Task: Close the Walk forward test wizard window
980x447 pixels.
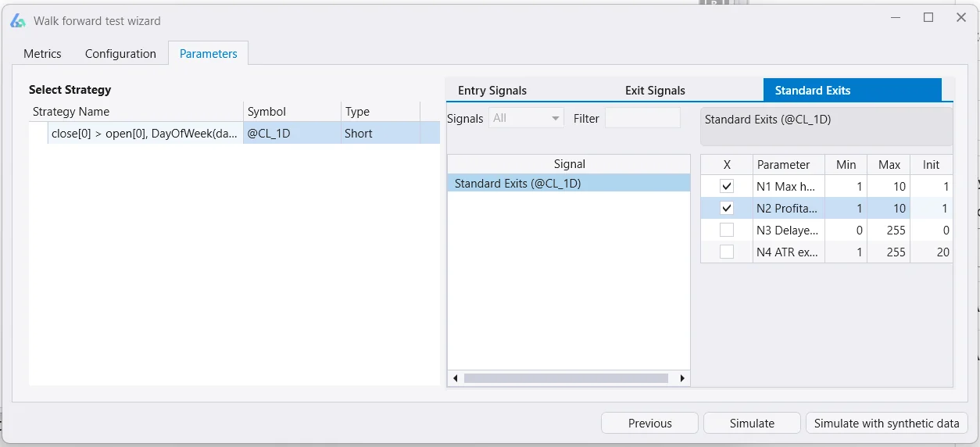Action: click(x=962, y=18)
